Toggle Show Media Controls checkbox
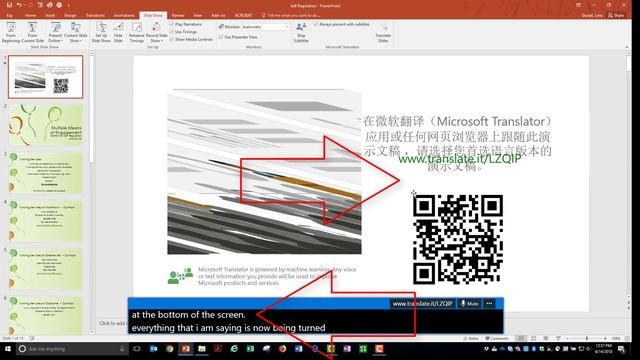The width and height of the screenshot is (640, 360). click(x=172, y=39)
